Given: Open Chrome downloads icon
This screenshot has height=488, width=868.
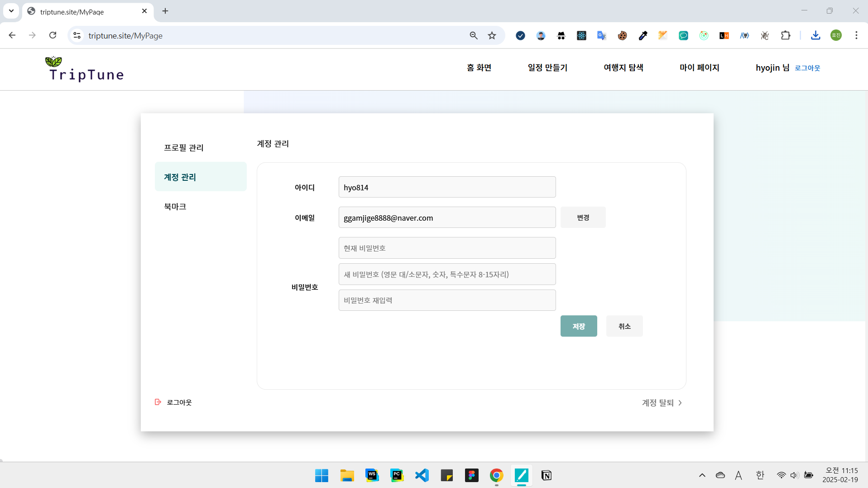Looking at the screenshot, I should click(x=815, y=35).
